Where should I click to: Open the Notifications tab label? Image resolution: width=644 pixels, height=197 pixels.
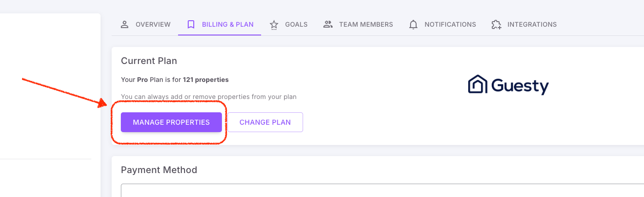tap(450, 24)
